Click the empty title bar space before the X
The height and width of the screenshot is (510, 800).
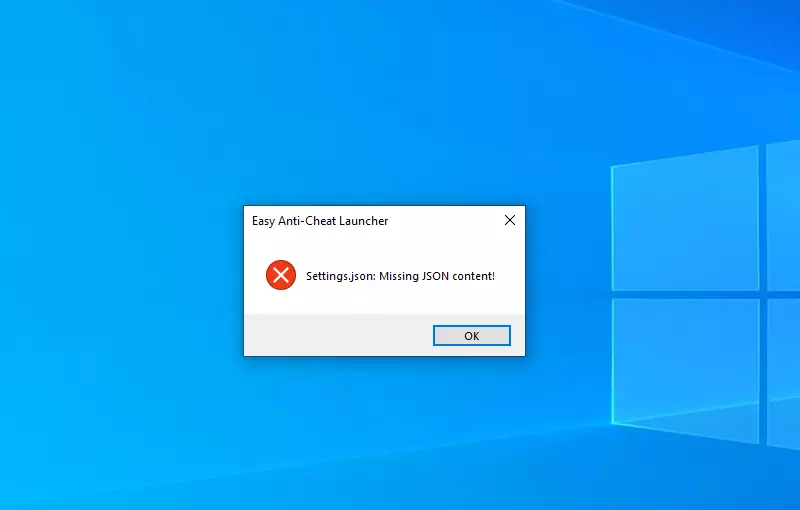click(443, 220)
